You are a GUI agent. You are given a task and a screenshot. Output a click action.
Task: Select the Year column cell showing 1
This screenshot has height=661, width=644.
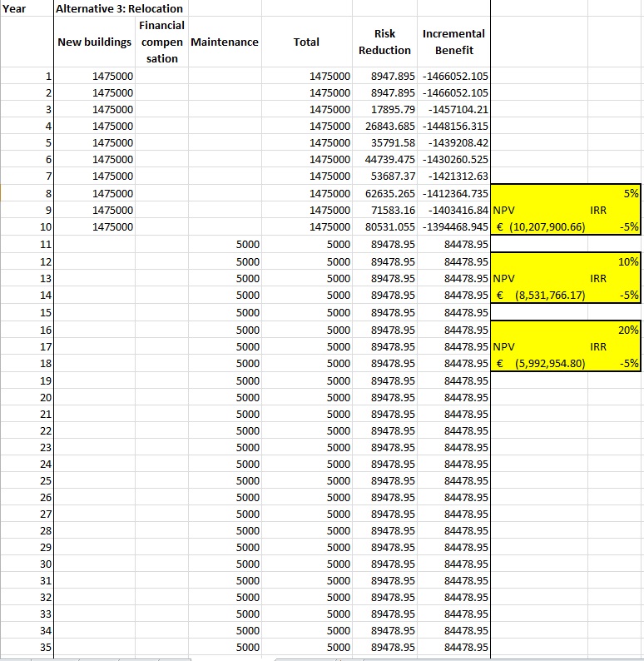(27, 76)
